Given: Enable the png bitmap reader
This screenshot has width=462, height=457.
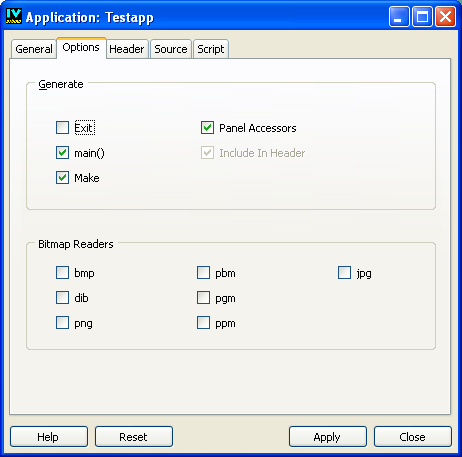Looking at the screenshot, I should coord(62,323).
